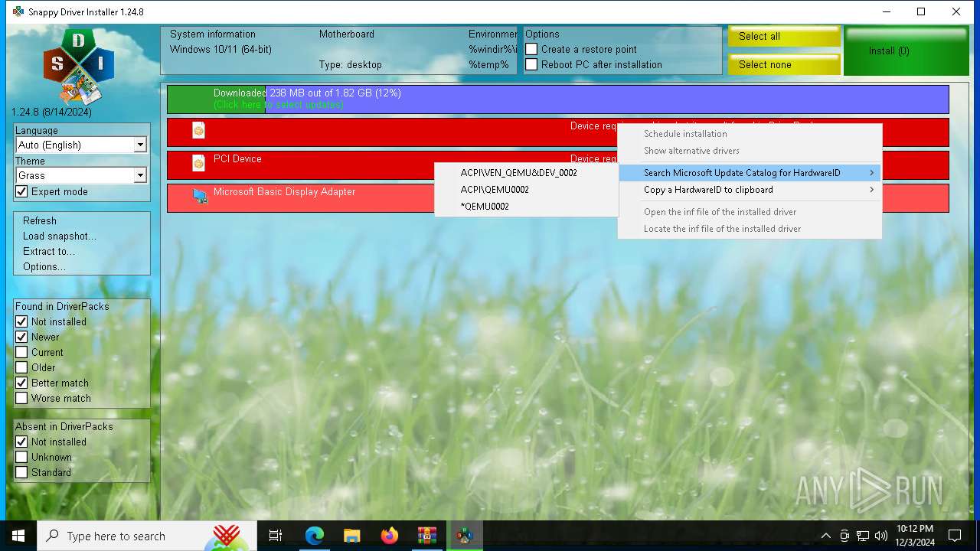Expand Copy a HardwareID submenu arrow

tap(871, 190)
